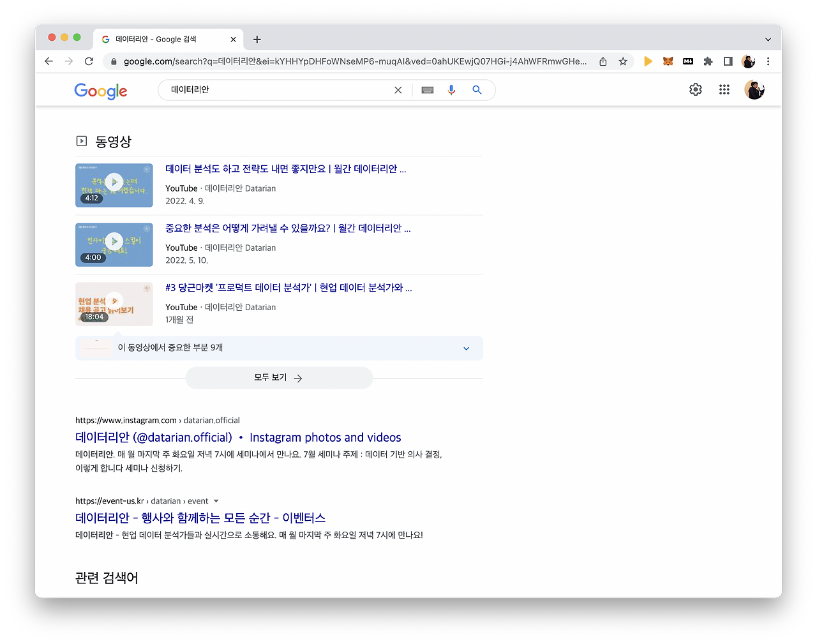This screenshot has width=817, height=644.
Task: Open the on-screen keyboard input tool
Action: 428,90
